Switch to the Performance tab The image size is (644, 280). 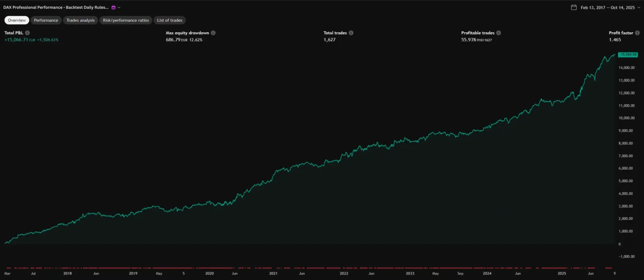[x=46, y=20]
